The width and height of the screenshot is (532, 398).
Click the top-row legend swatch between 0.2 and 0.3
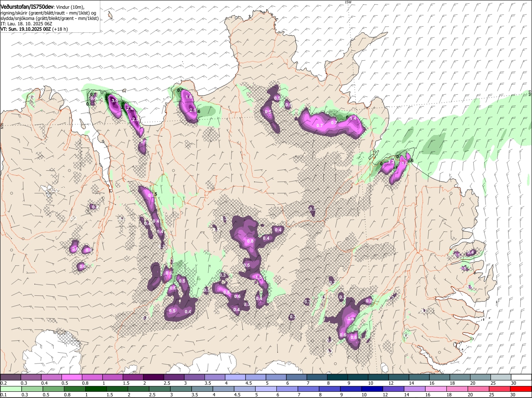click(x=10, y=377)
